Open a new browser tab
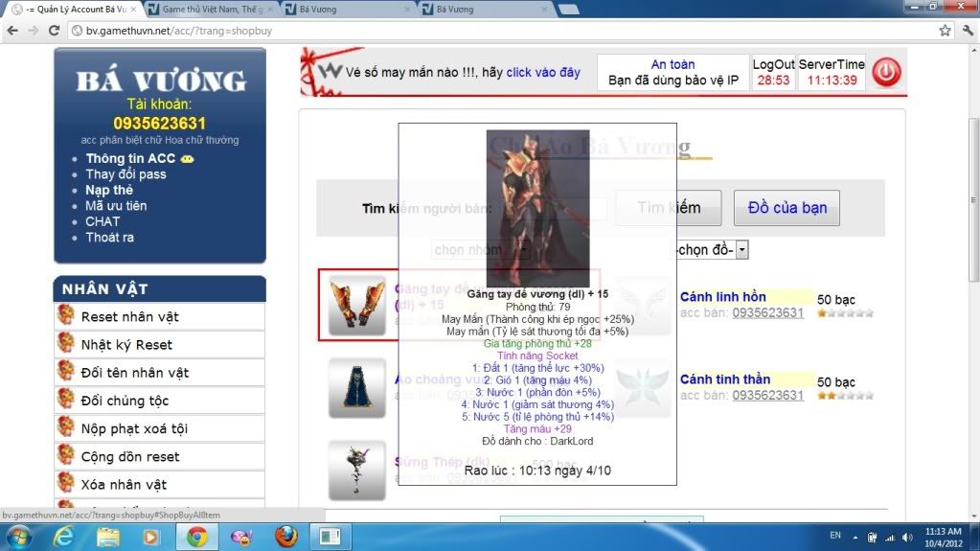 (568, 10)
